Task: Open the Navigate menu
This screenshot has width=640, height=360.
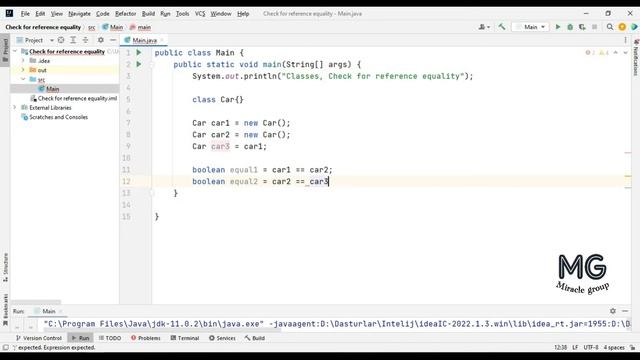Action: pos(79,13)
